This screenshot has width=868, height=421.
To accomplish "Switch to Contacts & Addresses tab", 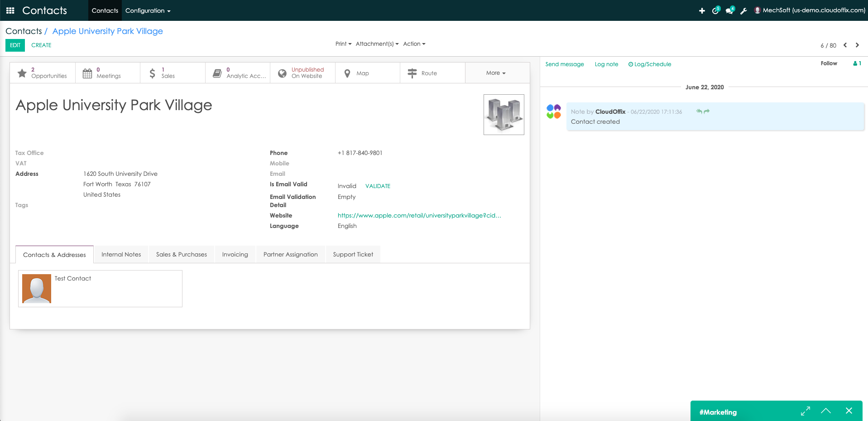I will tap(54, 255).
